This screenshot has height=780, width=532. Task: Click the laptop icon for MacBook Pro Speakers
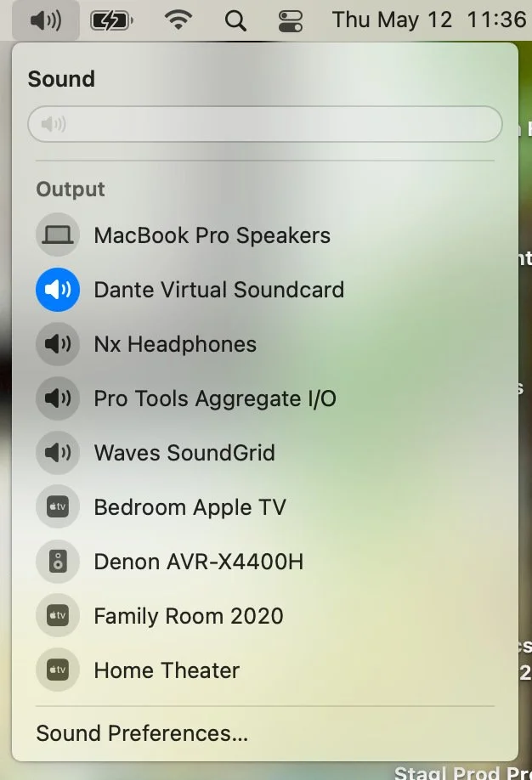(x=58, y=235)
